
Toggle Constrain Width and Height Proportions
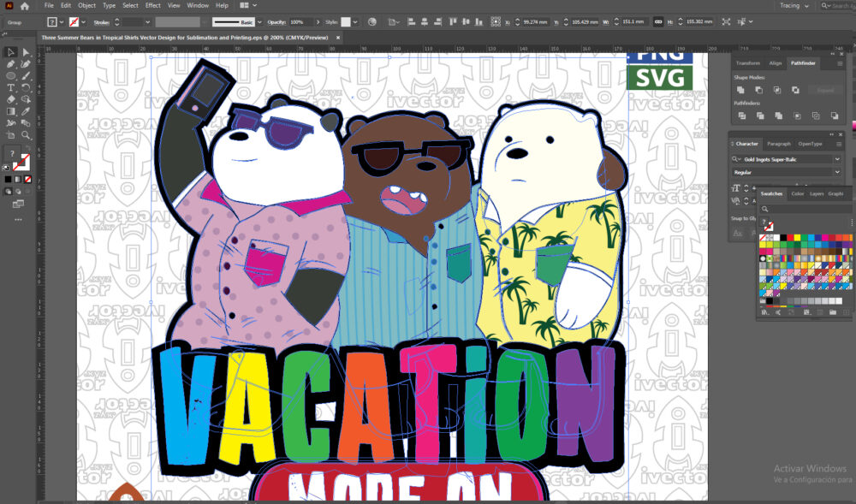click(x=658, y=21)
